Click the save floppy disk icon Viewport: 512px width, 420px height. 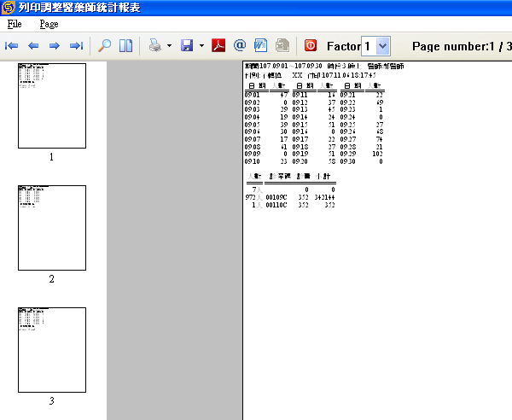click(x=187, y=45)
